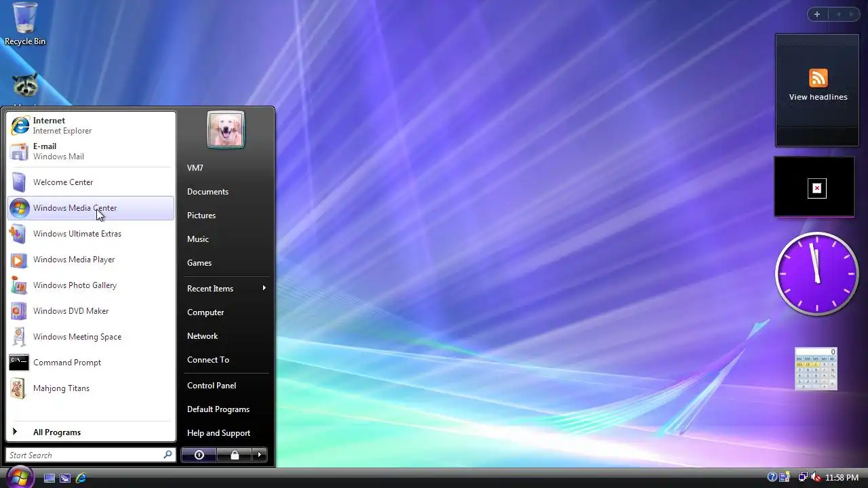868x488 pixels.
Task: Click the Start orb button
Action: [18, 477]
